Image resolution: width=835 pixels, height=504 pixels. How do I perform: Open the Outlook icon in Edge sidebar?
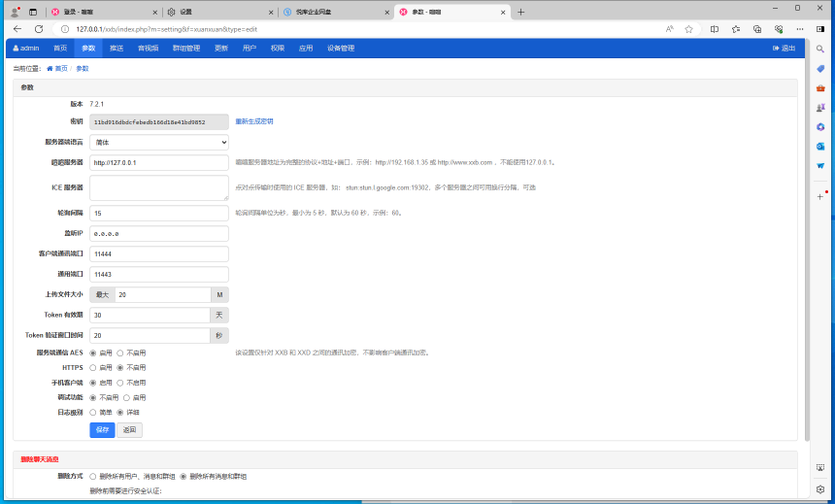tap(820, 147)
